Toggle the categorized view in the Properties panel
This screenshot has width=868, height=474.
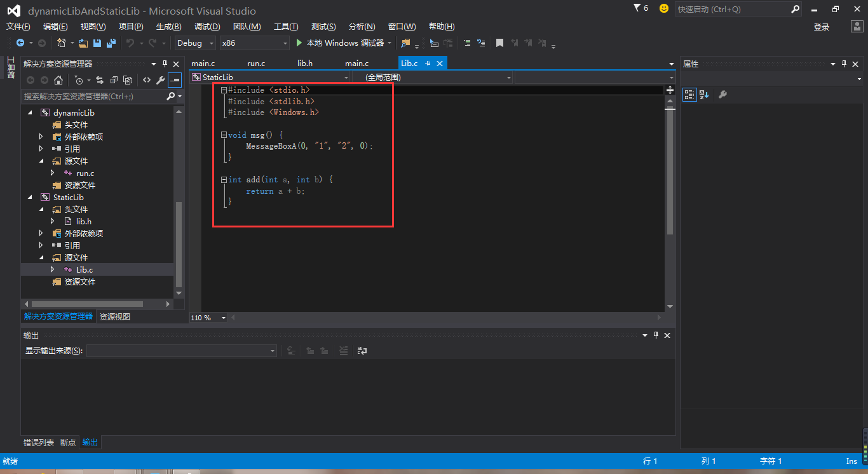tap(689, 95)
